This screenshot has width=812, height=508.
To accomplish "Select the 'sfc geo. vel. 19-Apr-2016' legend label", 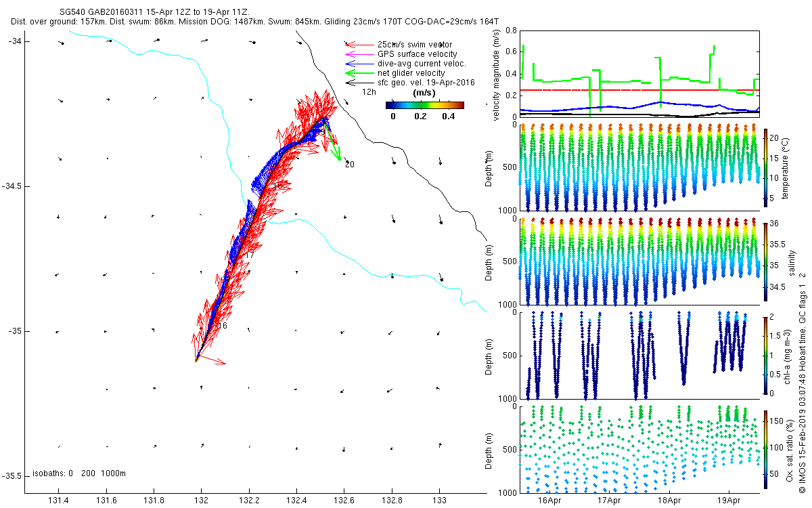I will point(426,82).
